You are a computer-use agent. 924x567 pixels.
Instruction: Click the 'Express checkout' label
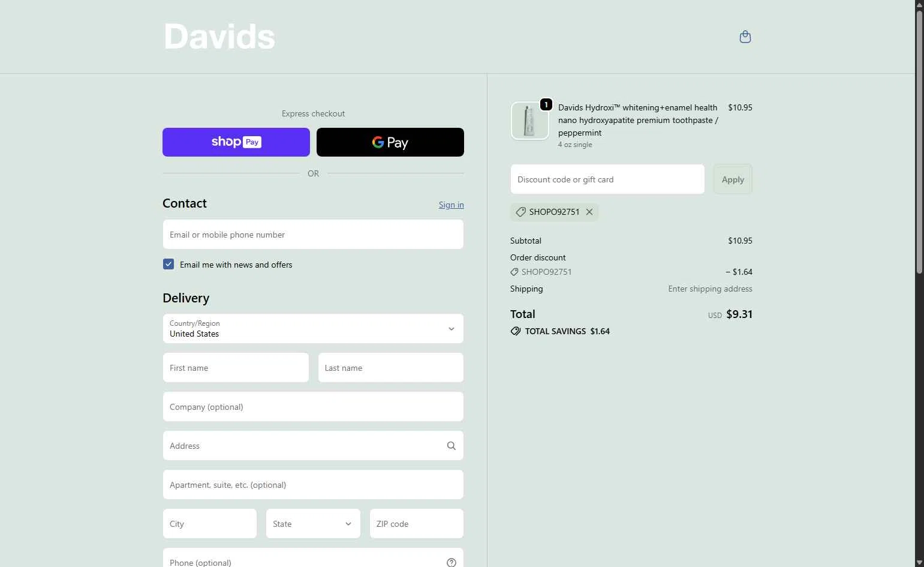click(313, 113)
